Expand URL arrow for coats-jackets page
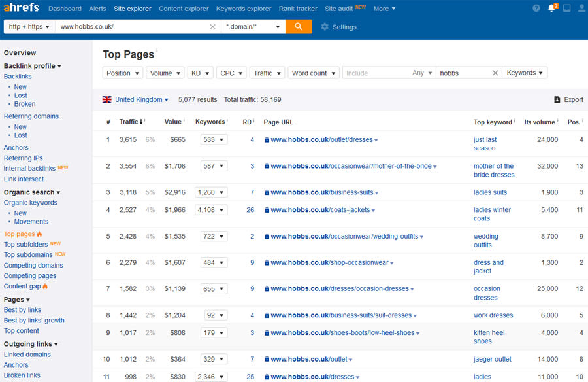Image resolution: width=588 pixels, height=382 pixels. (x=374, y=211)
